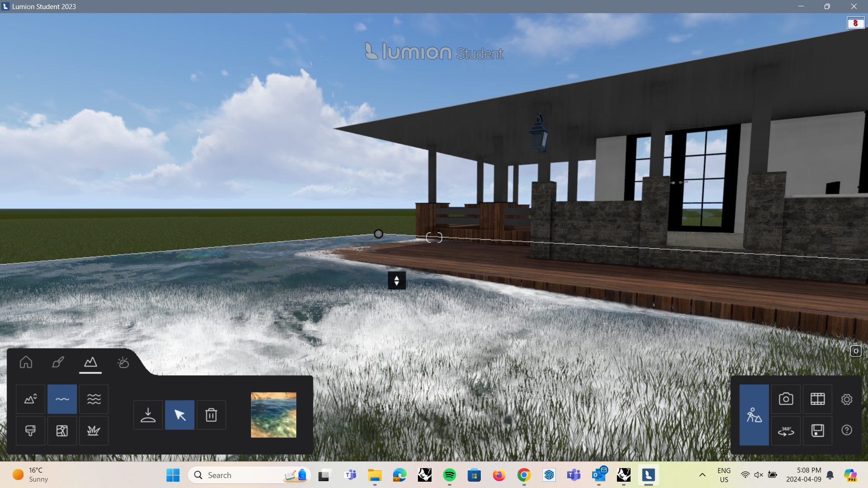Switch to Photo mode with camera icon

pos(786,399)
